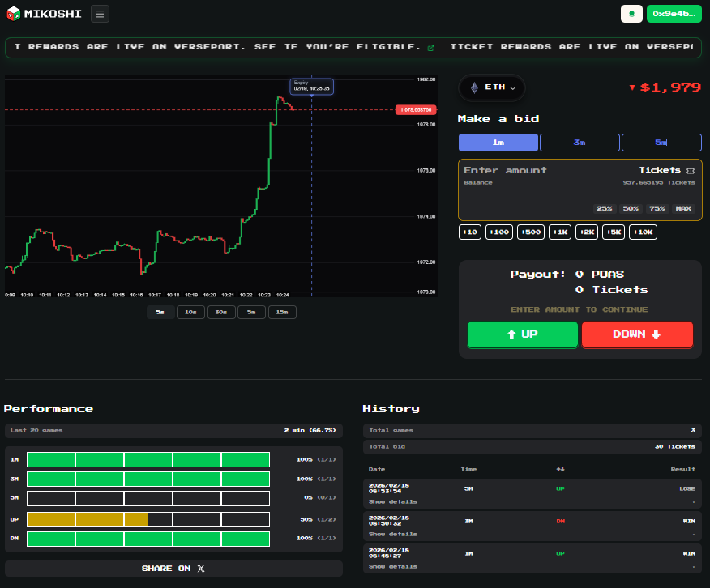Show details for 08:50:32 game

click(x=392, y=535)
